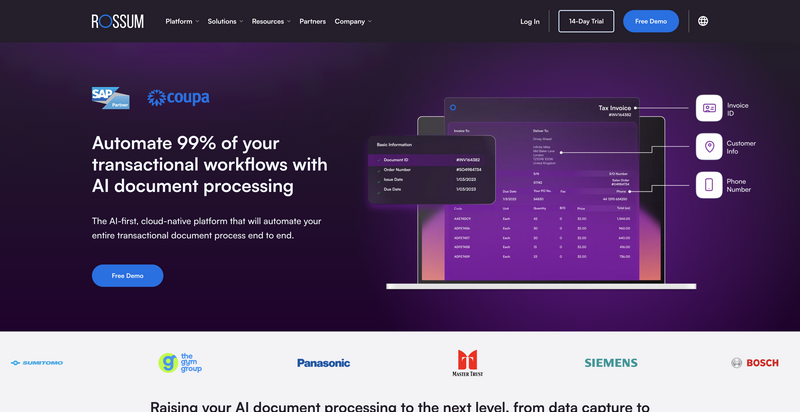Click the 'Raising your AI document processing' heading
800x412 pixels.
coord(400,406)
